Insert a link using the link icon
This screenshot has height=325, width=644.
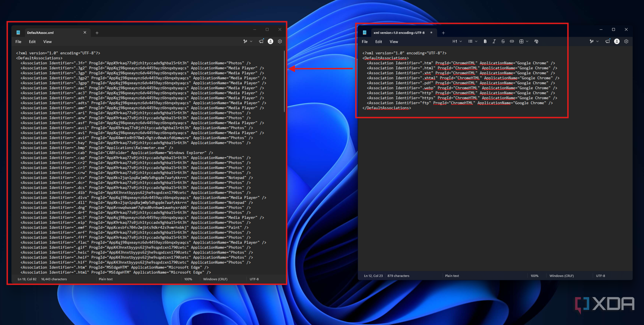click(x=512, y=41)
